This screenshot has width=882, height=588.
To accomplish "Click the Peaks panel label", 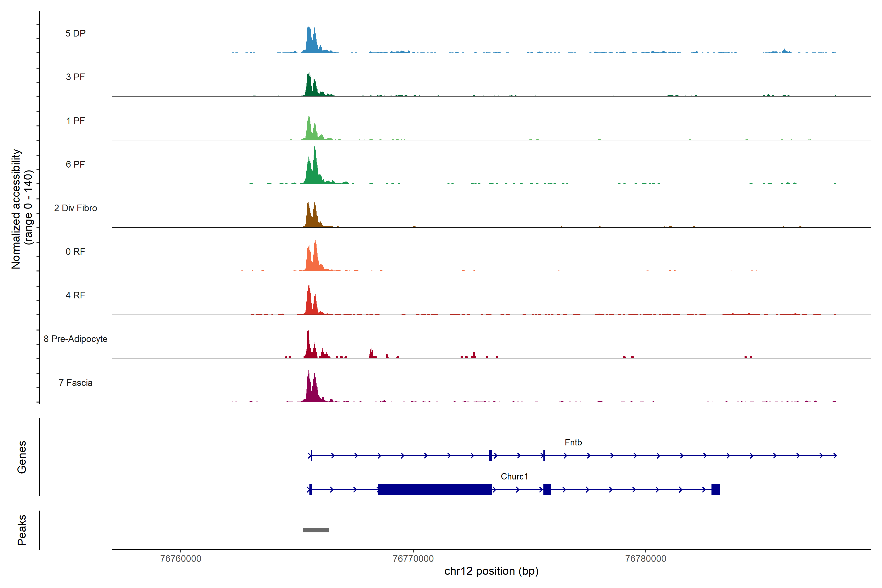I will (22, 530).
